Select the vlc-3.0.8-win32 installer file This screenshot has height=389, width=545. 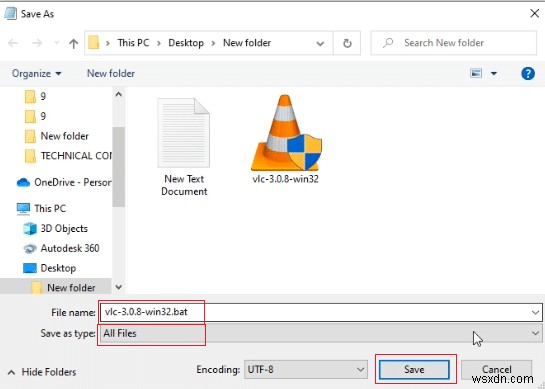(x=285, y=139)
